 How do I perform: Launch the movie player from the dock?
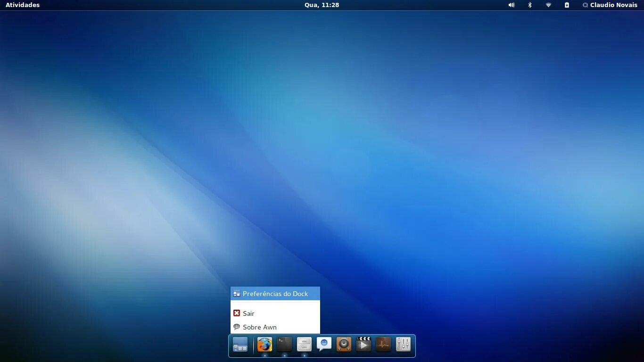point(363,345)
